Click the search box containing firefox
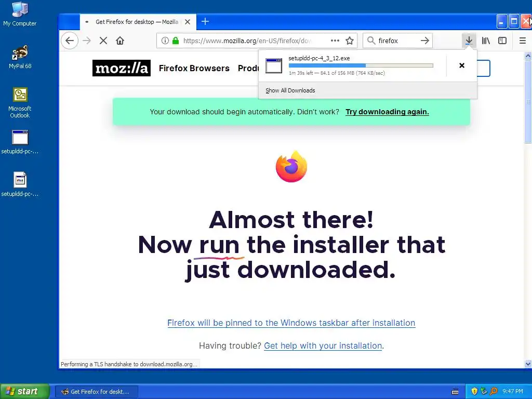Viewport: 532px width, 399px height. click(397, 41)
